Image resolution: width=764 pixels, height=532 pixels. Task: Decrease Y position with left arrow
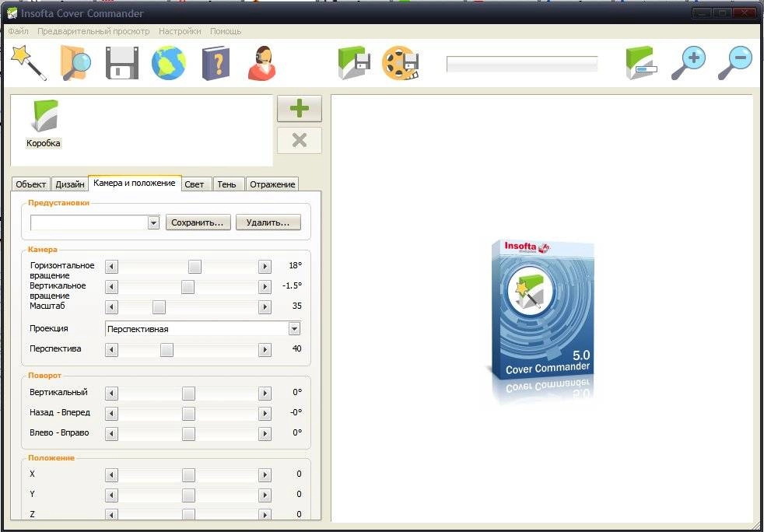coord(111,495)
